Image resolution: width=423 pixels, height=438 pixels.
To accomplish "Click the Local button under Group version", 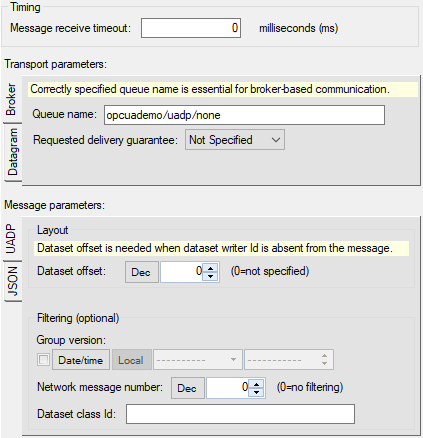I will coord(131,360).
